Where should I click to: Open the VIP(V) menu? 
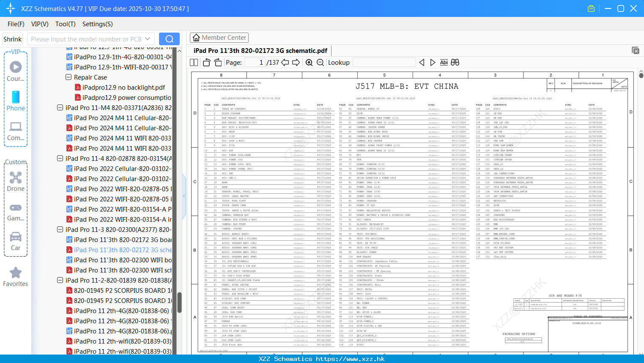click(40, 24)
